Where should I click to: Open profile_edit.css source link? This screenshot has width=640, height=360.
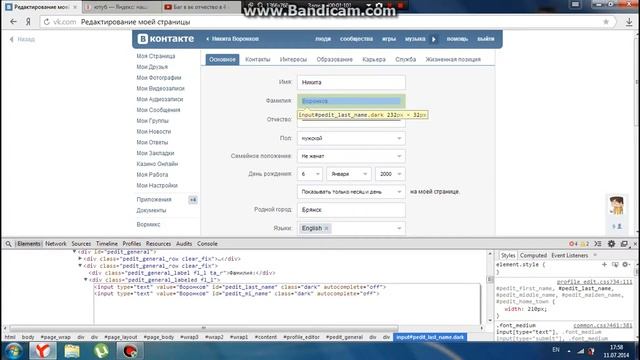(595, 282)
